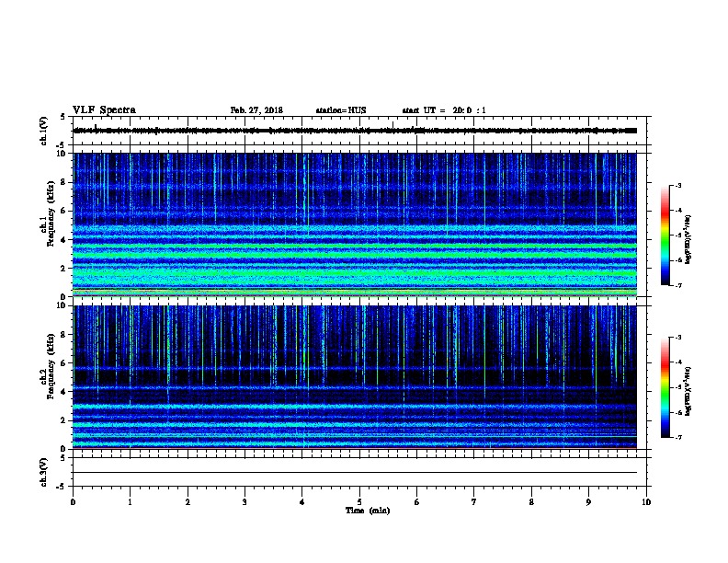This screenshot has width=728, height=563.
Task: Click the "ch.1(V)" waveform axis label
Action: tap(43, 131)
